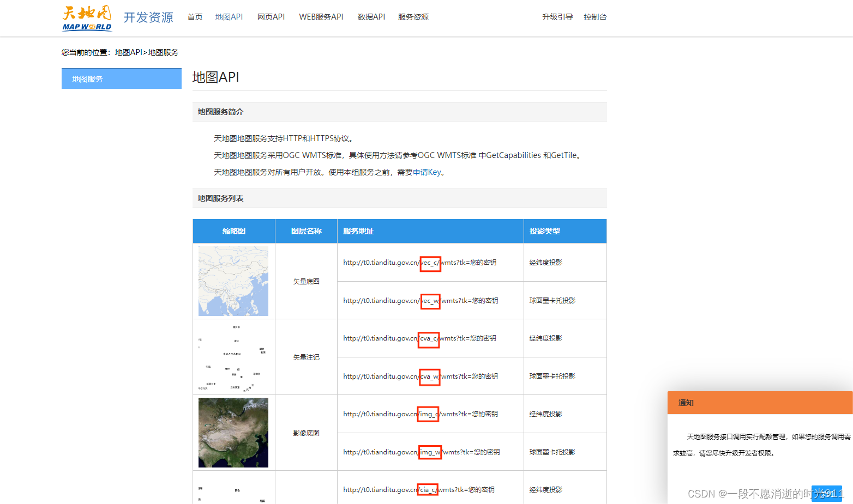
Task: Open the 数据API menu
Action: (x=371, y=17)
